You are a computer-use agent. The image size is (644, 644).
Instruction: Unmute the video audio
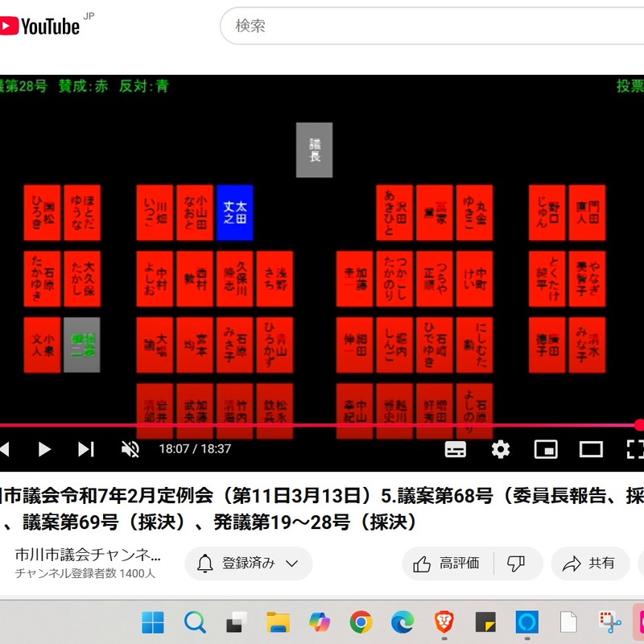tap(130, 449)
